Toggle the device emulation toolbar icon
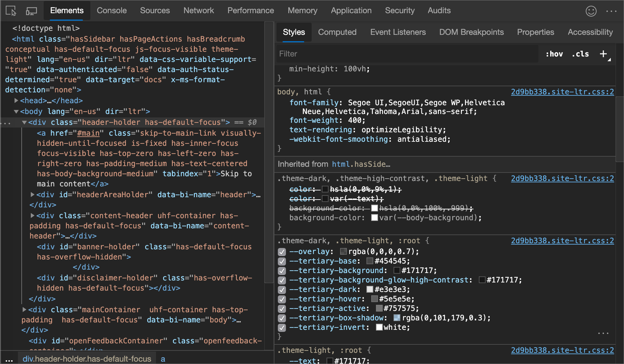The width and height of the screenshot is (624, 364). [x=31, y=11]
